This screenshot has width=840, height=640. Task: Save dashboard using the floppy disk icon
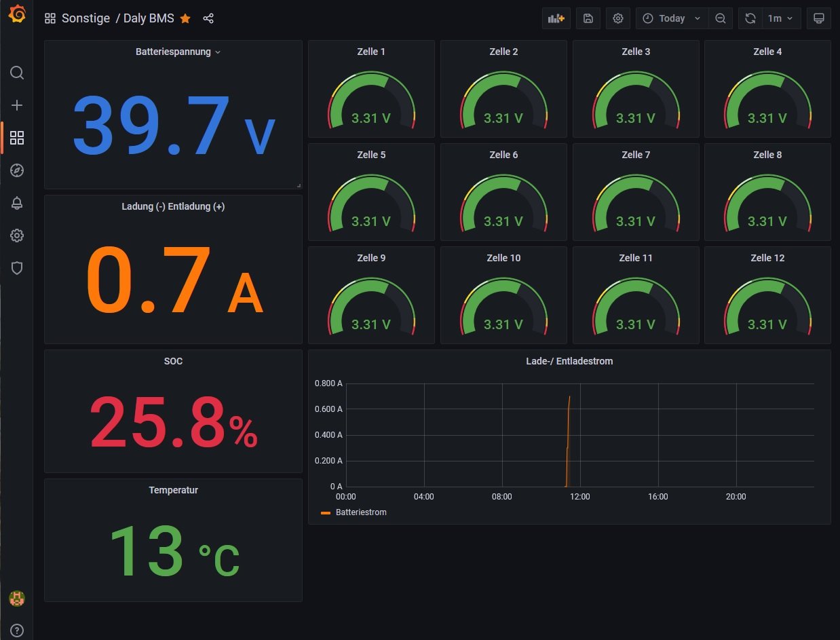[x=588, y=18]
